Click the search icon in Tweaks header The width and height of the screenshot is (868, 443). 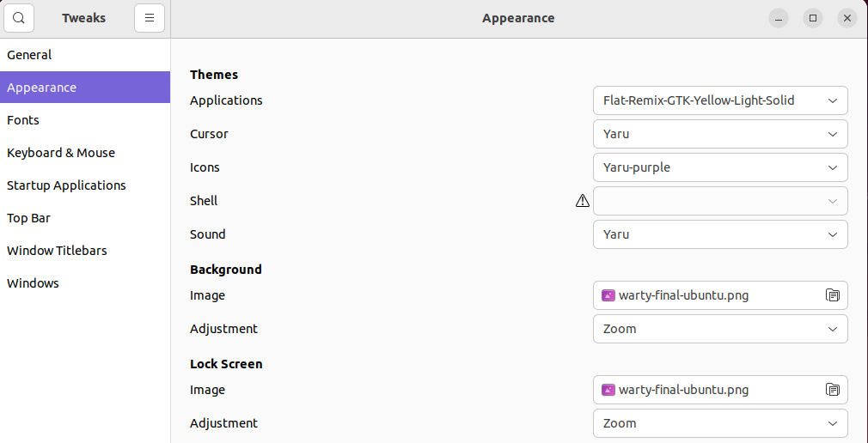tap(19, 18)
